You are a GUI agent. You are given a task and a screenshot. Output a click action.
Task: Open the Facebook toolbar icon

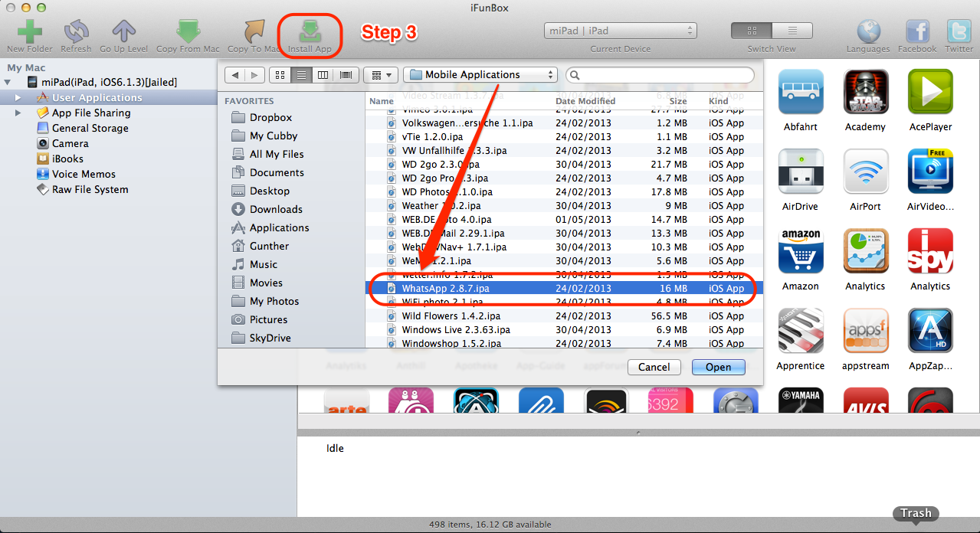[x=917, y=31]
